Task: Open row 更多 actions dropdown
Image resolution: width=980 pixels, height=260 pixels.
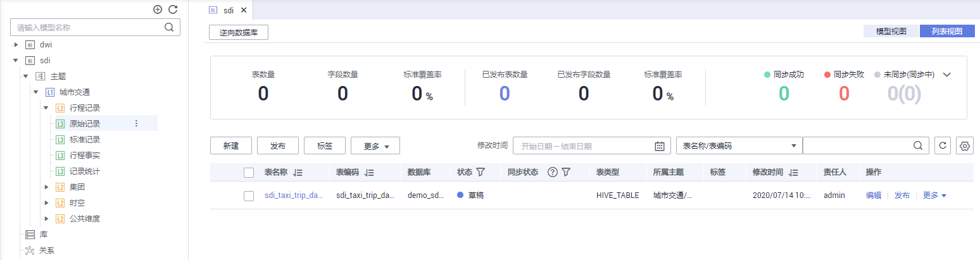Action: pos(934,195)
